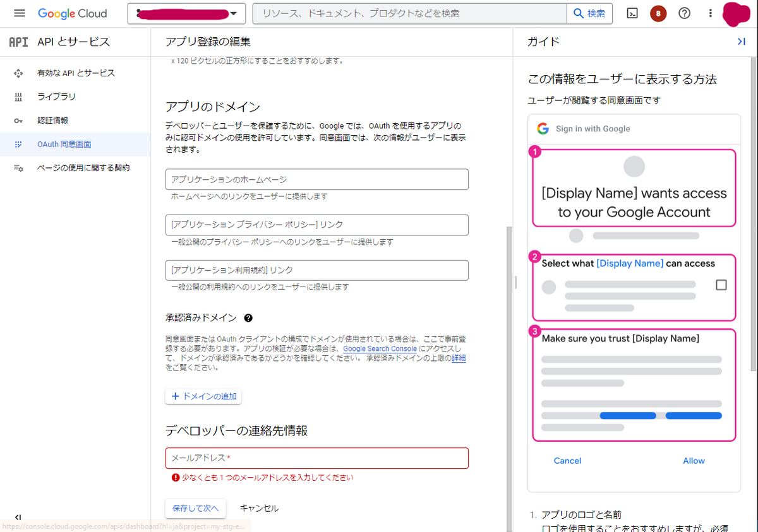Show help for 承認済みドメイン
758x532 pixels.
(x=248, y=318)
